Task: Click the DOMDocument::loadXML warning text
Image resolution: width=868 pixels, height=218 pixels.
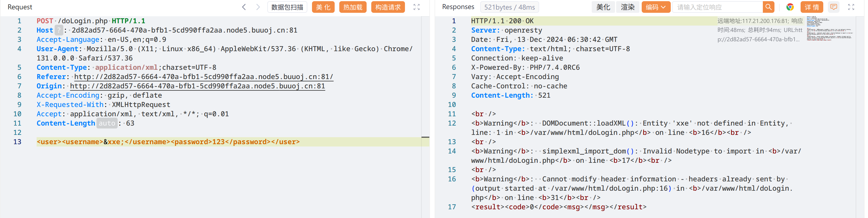Action: (632, 128)
